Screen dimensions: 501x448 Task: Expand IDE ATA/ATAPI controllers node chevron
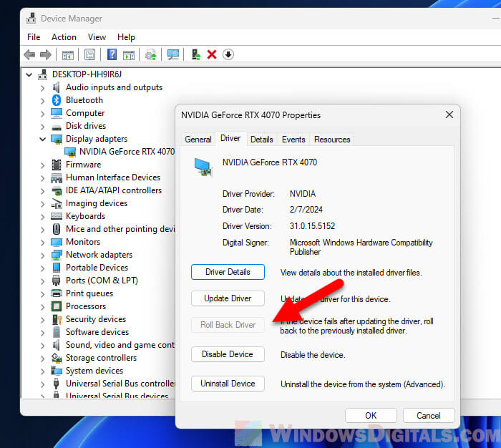[42, 191]
